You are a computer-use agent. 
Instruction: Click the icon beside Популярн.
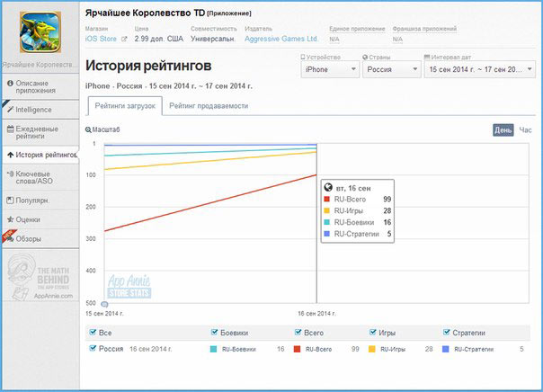11,200
